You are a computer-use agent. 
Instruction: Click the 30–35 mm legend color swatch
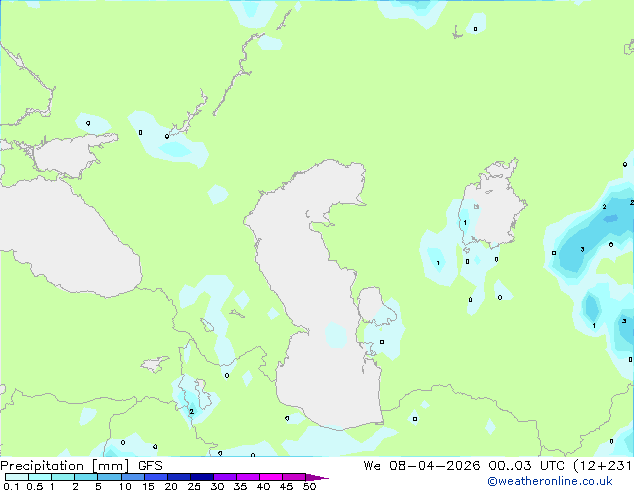[225, 477]
